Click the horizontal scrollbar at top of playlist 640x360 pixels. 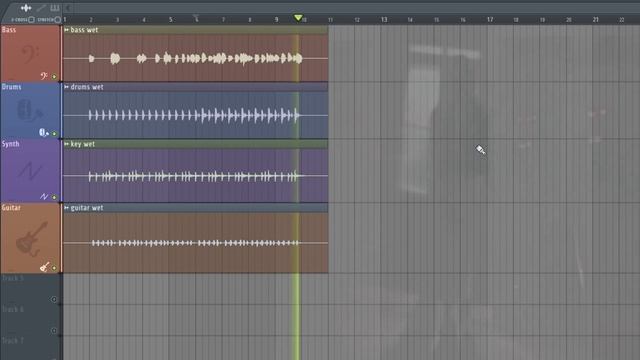point(355,8)
